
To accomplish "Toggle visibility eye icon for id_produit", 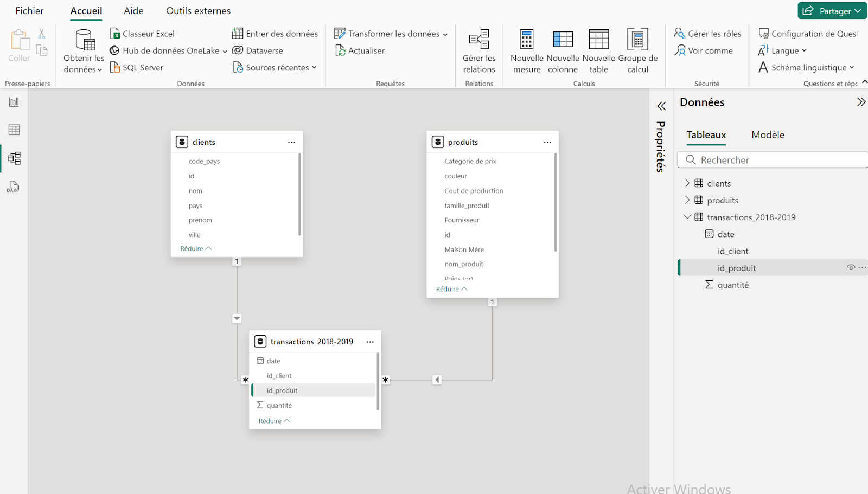I will coord(851,267).
